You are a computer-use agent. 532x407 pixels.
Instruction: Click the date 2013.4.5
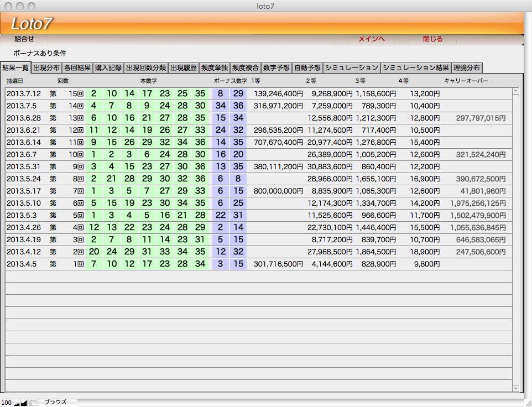pos(22,264)
